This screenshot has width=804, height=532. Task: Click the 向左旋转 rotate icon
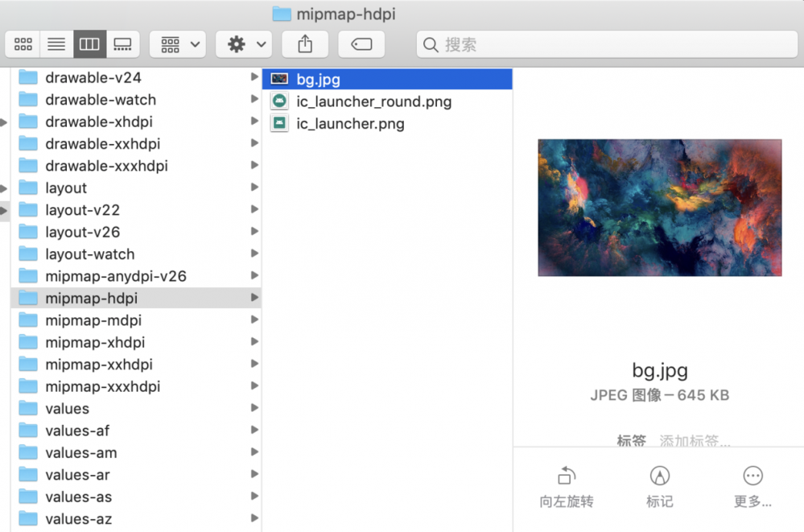[x=565, y=476]
